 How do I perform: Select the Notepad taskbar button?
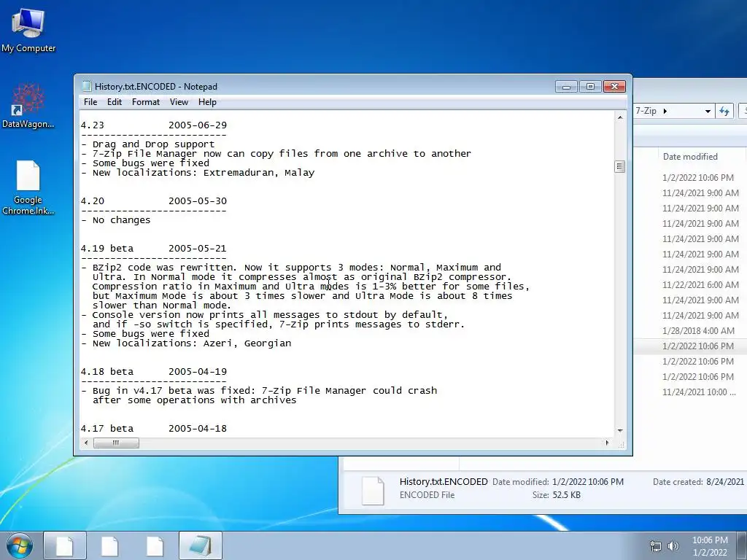tap(200, 545)
